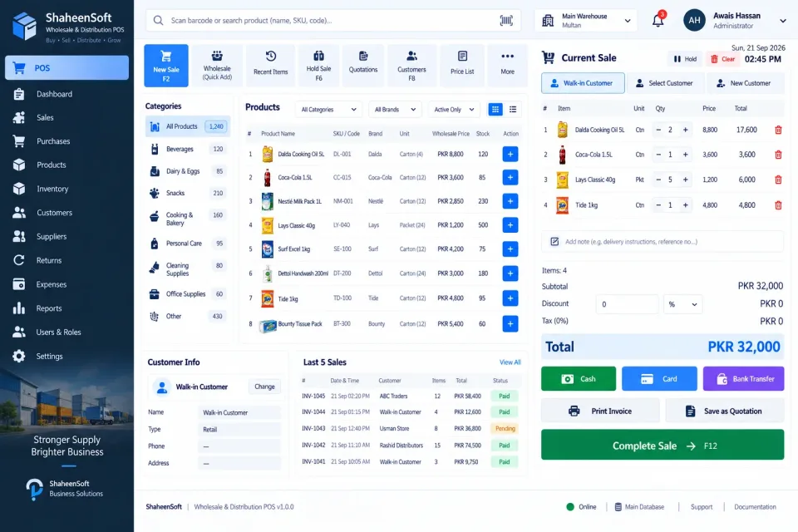Filter by Personal Care category
The height and width of the screenshot is (532, 798).
(x=187, y=244)
